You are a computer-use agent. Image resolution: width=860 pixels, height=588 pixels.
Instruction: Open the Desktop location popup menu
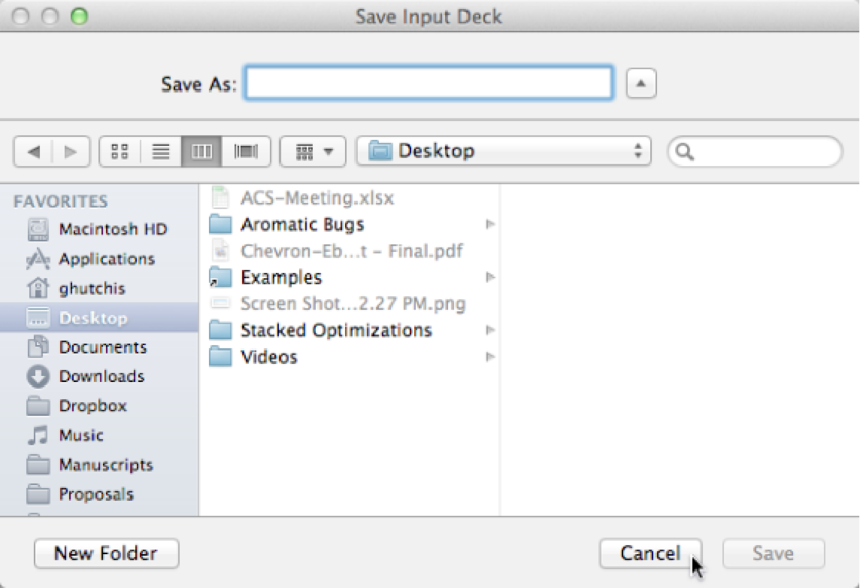pos(504,151)
